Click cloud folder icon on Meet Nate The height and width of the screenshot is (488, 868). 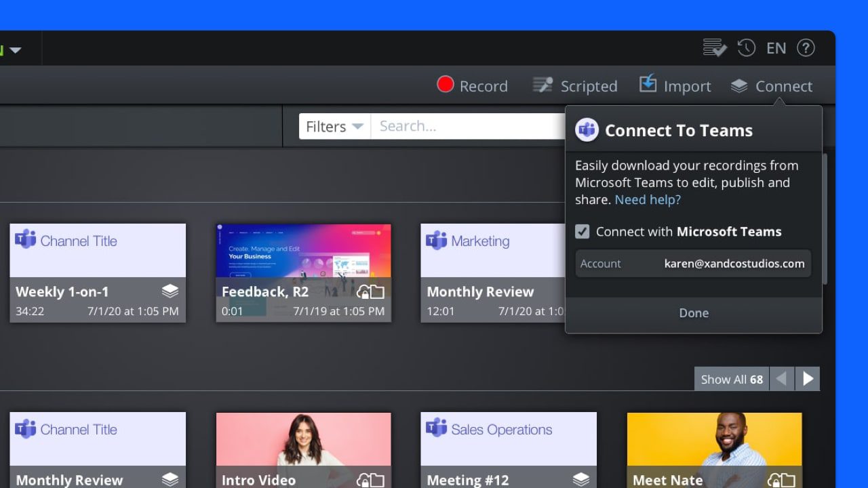point(781,481)
